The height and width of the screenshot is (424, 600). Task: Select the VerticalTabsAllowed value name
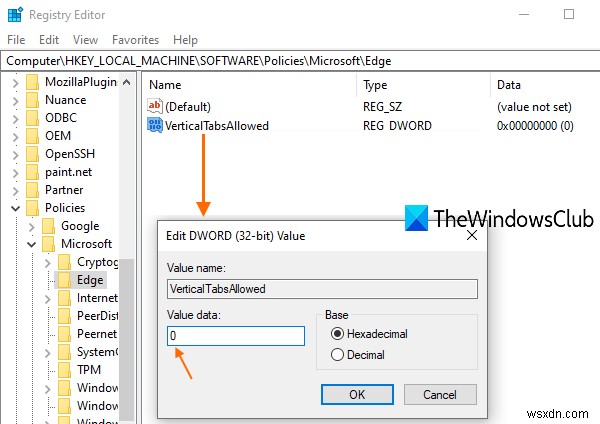(217, 126)
